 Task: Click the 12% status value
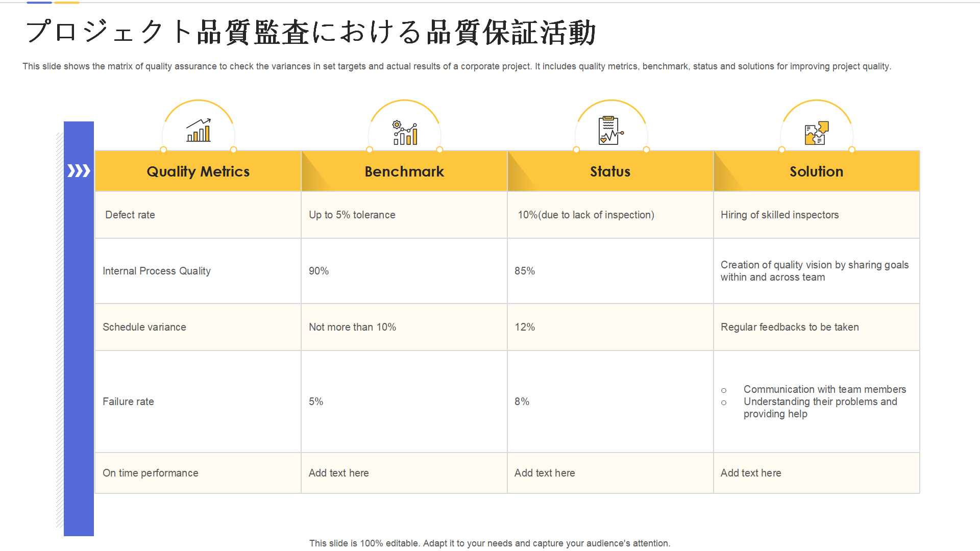click(525, 327)
